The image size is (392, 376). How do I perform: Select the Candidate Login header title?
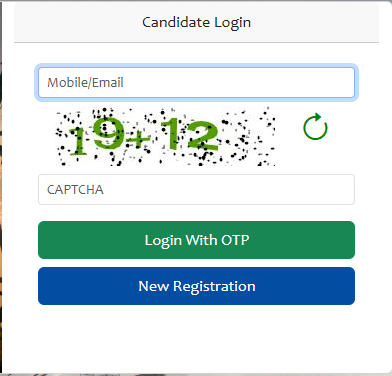(196, 22)
